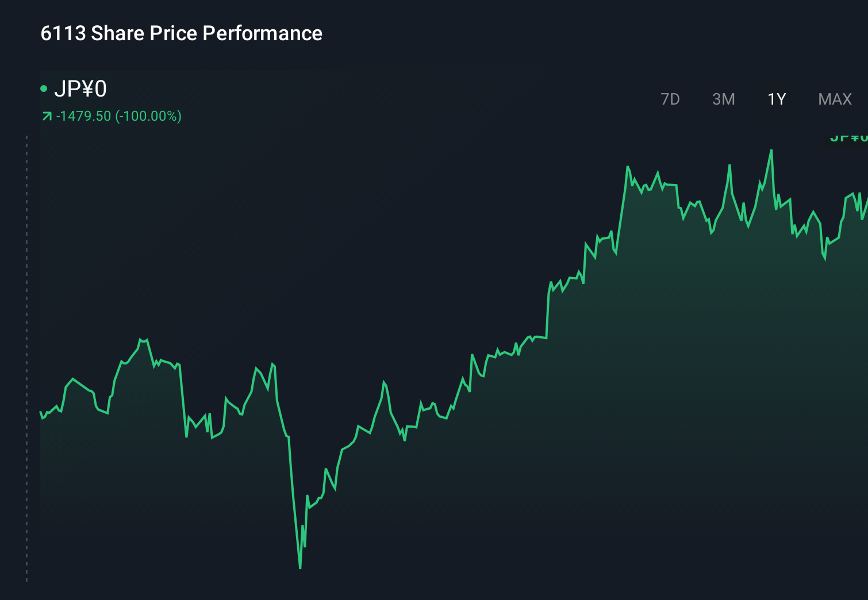Click the 6113 Share Price Performance title
Image resolution: width=868 pixels, height=600 pixels.
coord(180,33)
